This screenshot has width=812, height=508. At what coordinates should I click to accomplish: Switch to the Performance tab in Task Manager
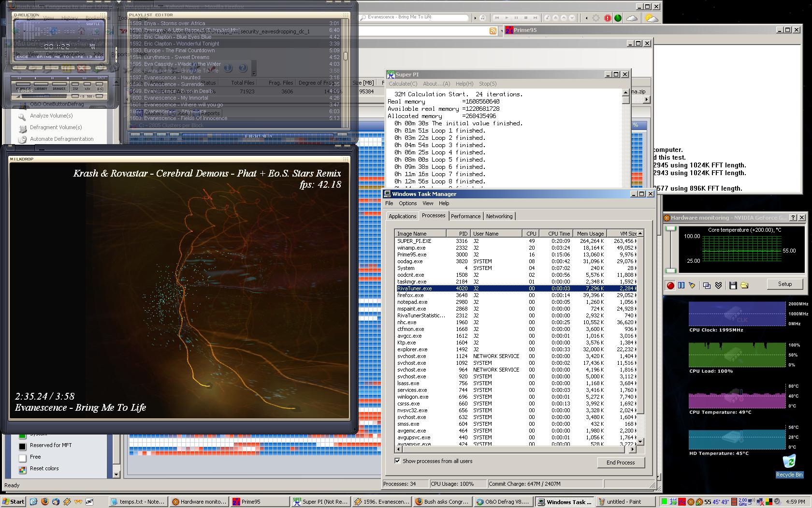pyautogui.click(x=465, y=216)
